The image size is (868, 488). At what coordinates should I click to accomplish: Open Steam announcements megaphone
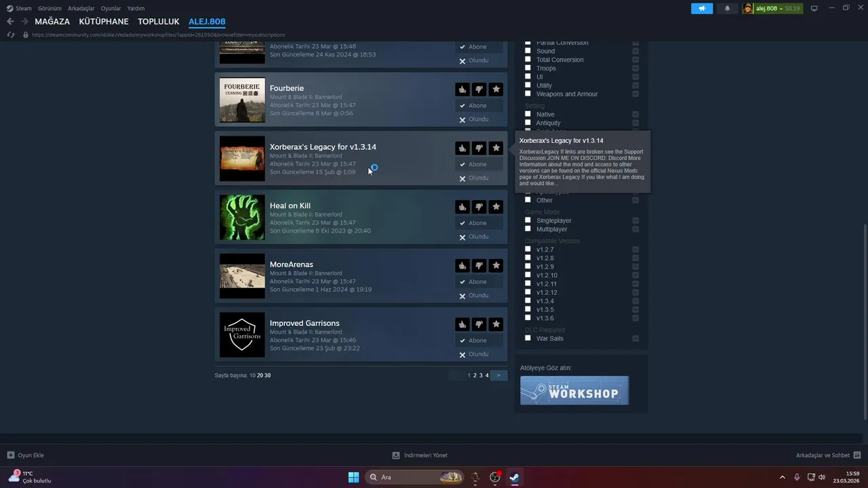[702, 8]
